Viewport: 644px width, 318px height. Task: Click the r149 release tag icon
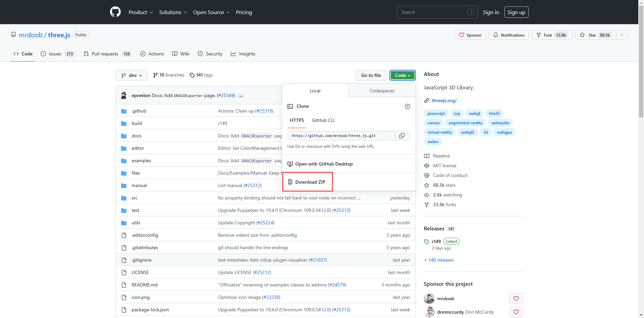(427, 242)
